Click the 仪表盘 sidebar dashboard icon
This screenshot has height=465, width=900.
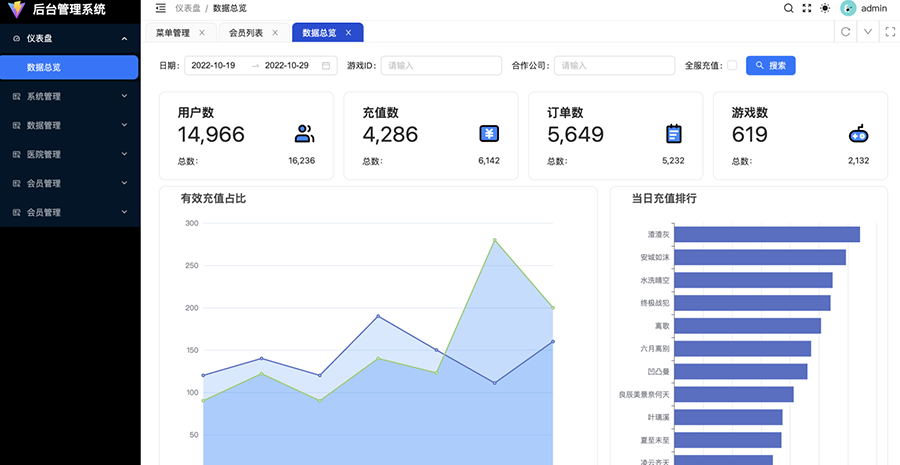click(17, 38)
